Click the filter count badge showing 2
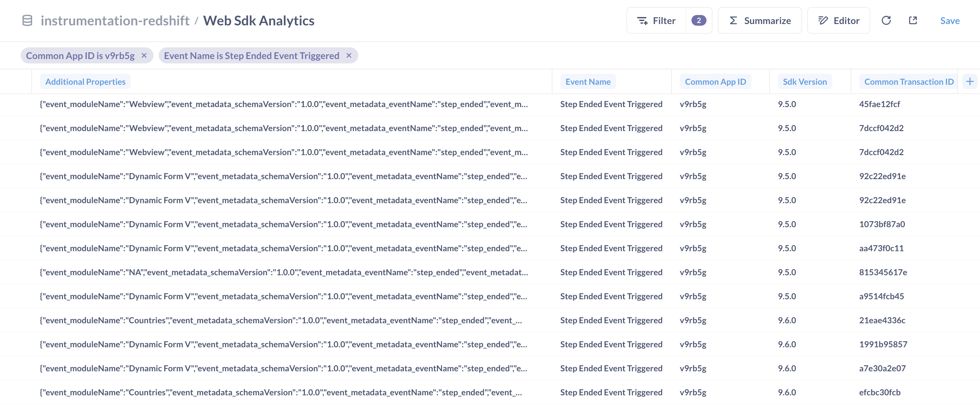Viewport: 980px width, 405px height. coord(699,20)
